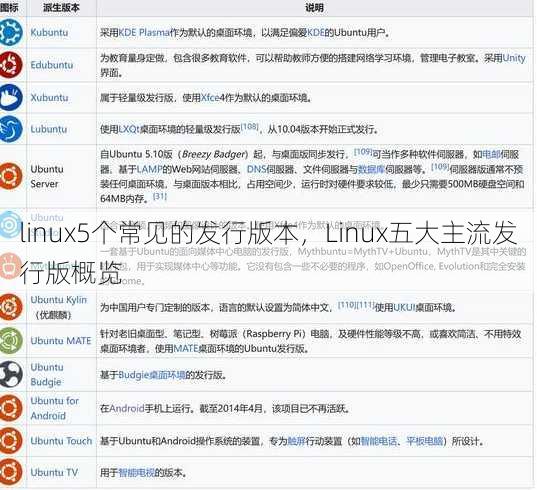Open the Kubuntu link
The image size is (537, 490).
(49, 33)
